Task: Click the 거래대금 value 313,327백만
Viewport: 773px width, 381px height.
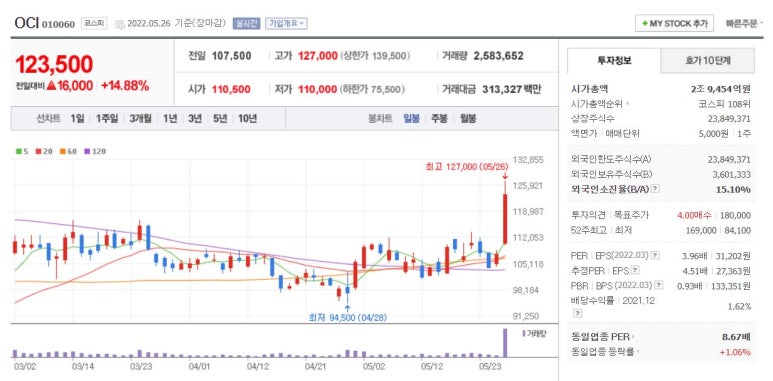Action: (511, 89)
